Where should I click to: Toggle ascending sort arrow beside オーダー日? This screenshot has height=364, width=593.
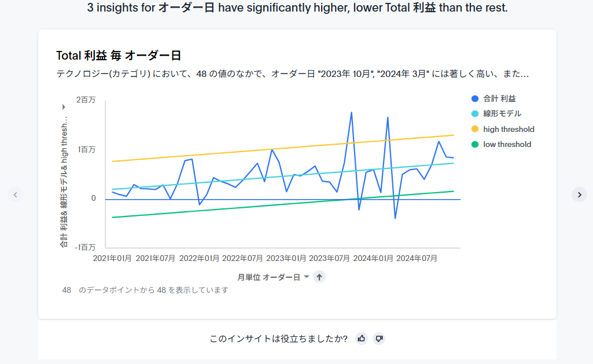[319, 277]
